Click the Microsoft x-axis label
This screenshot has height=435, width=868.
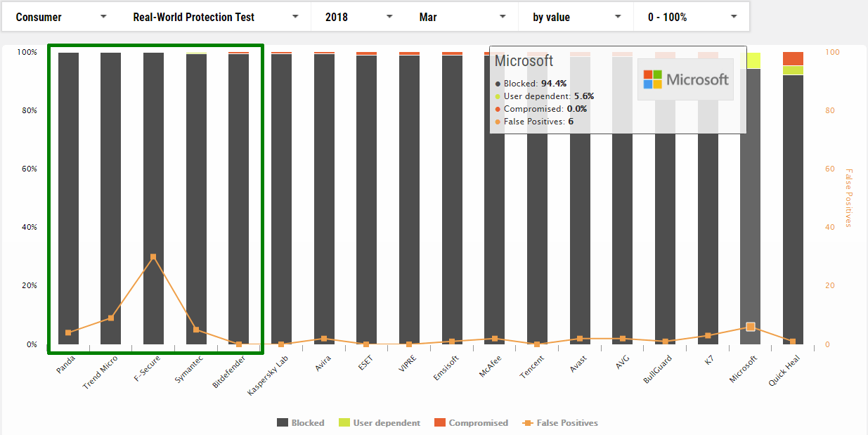(x=743, y=370)
